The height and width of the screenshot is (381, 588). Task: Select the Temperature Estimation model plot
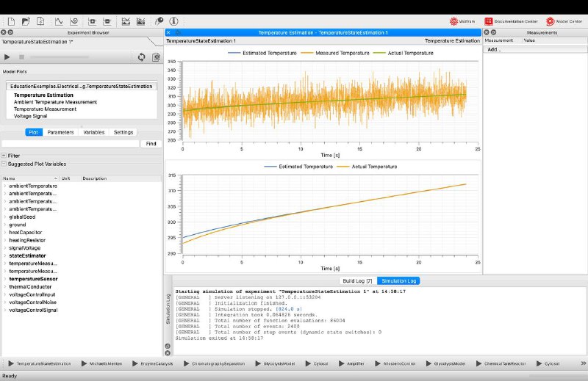[x=43, y=95]
